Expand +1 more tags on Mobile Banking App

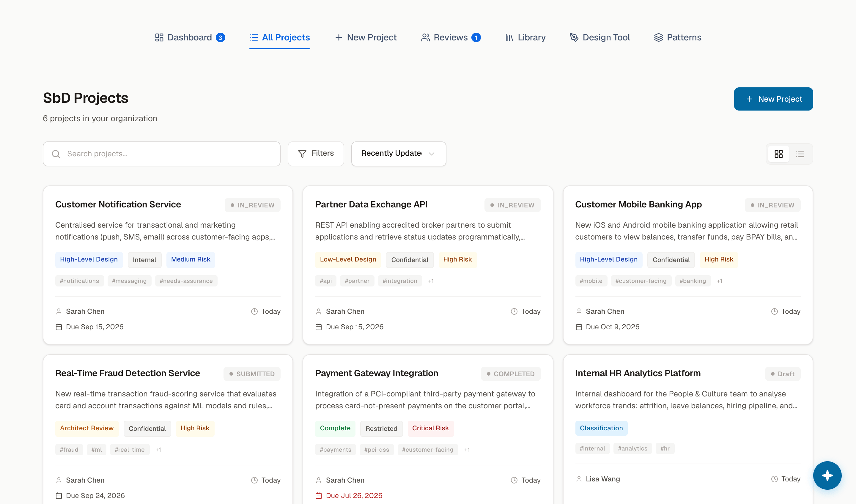[720, 281]
